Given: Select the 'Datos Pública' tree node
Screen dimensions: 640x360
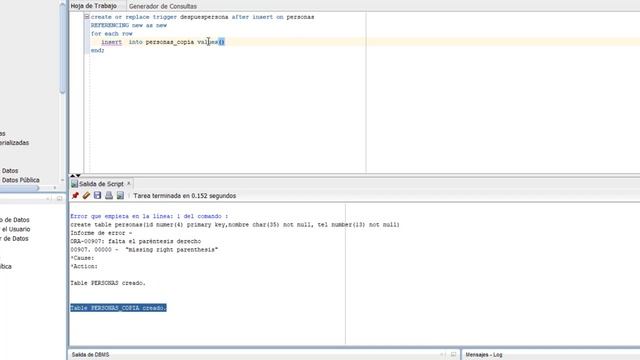Looking at the screenshot, I should [20, 180].
